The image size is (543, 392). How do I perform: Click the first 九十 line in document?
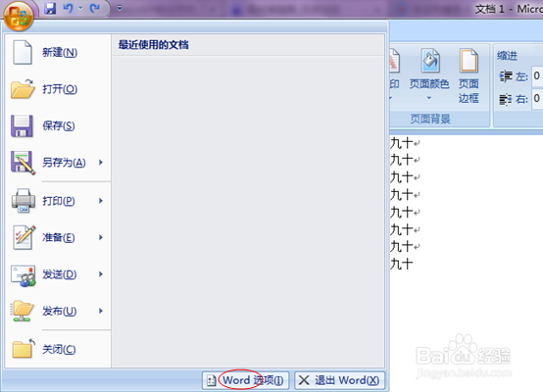[402, 143]
